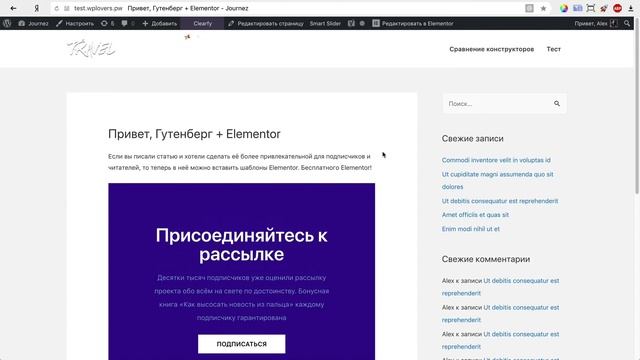Click the gray square icon in address bar
Screen dimensions: 640x360
pos(529,8)
